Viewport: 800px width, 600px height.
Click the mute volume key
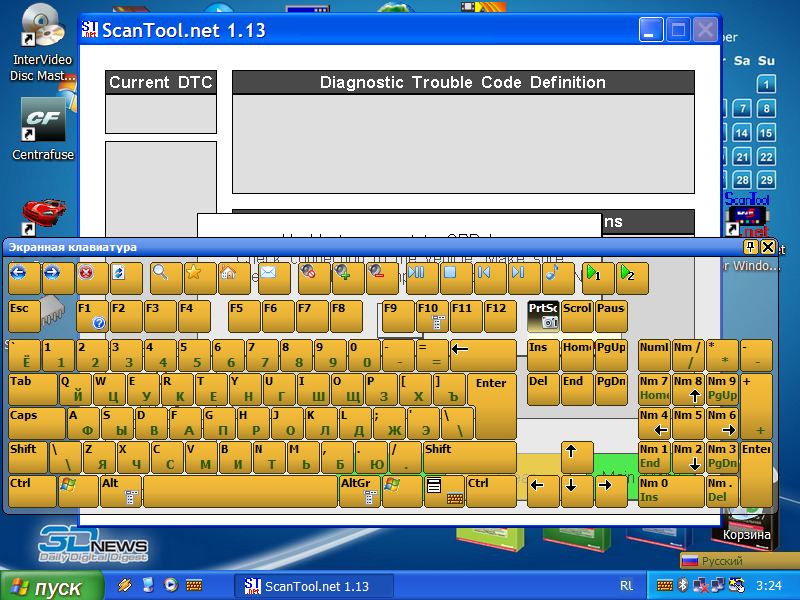click(x=314, y=278)
